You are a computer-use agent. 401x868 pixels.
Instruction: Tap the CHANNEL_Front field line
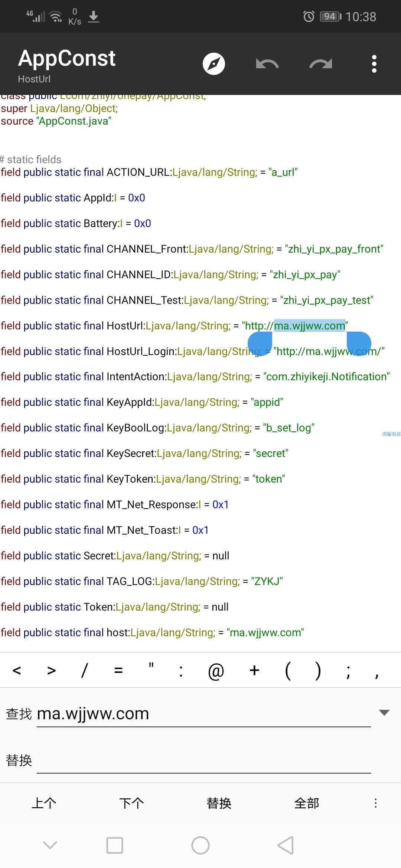192,249
